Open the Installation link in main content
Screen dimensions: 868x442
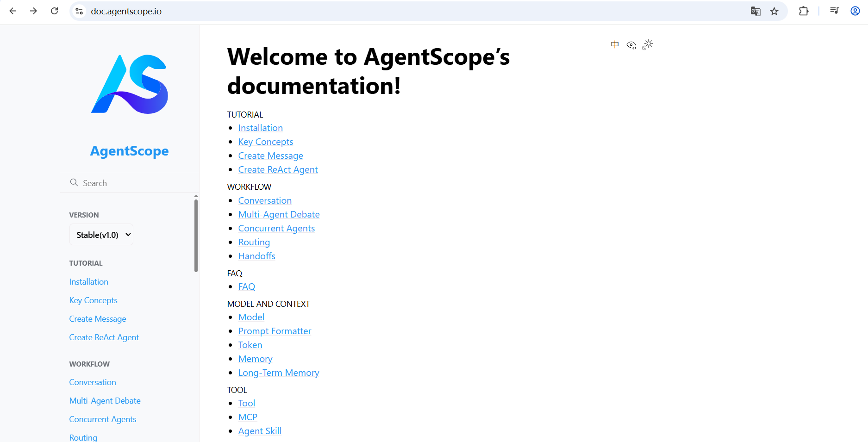click(261, 128)
